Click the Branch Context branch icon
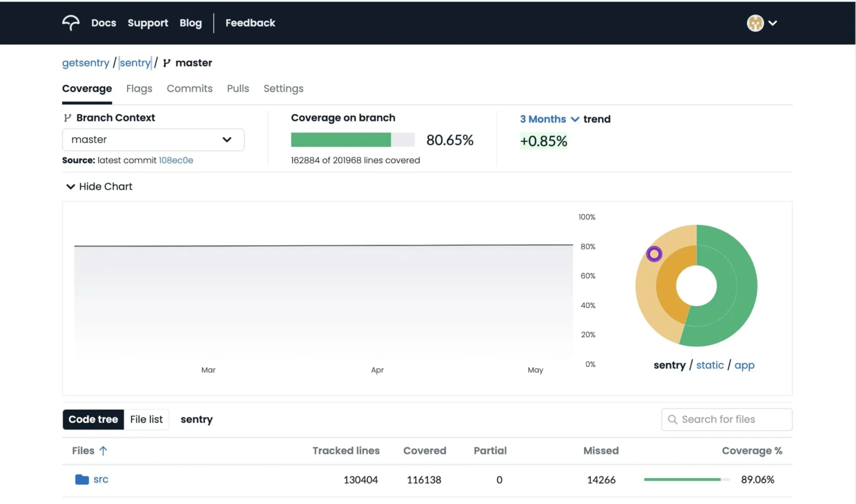This screenshot has width=856, height=504. click(x=67, y=118)
